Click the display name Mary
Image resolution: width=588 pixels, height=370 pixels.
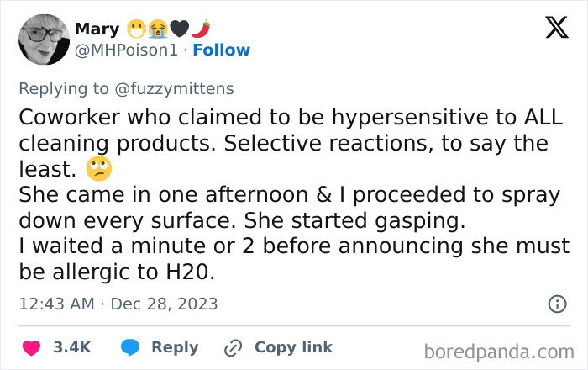[97, 29]
